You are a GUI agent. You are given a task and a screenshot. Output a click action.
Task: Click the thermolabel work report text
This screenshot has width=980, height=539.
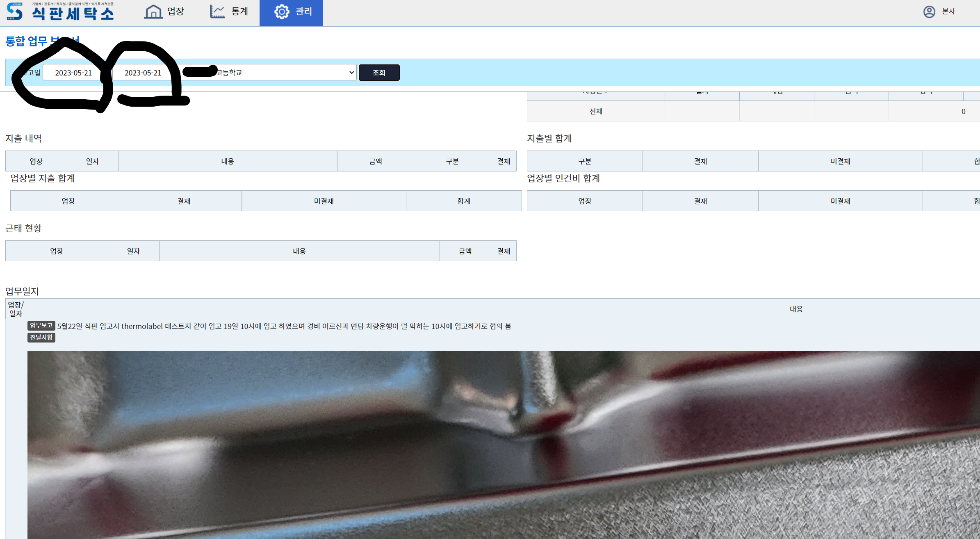pyautogui.click(x=284, y=326)
